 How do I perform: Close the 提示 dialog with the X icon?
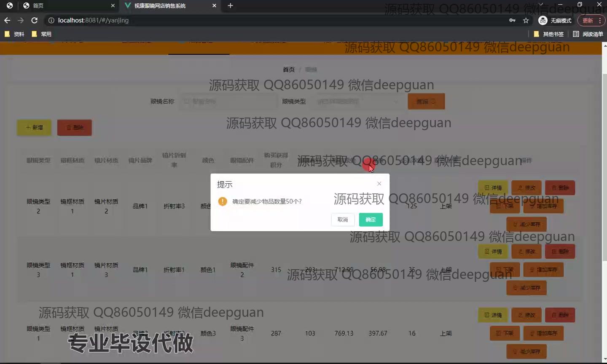click(x=379, y=184)
